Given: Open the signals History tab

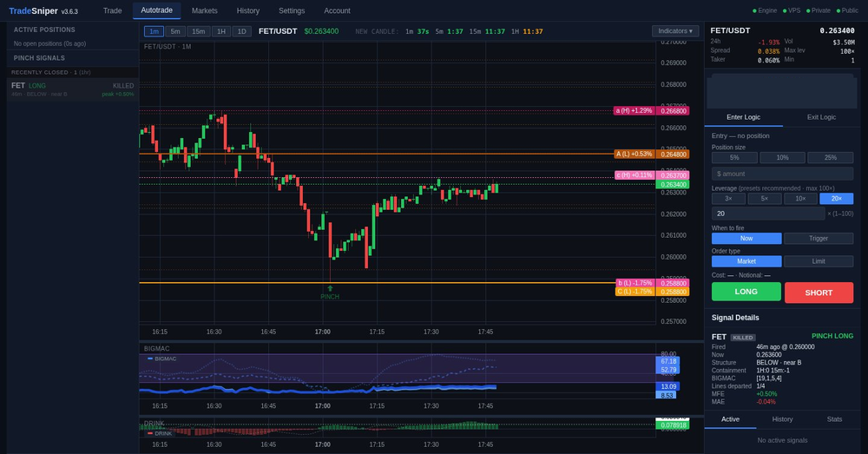Looking at the screenshot, I should [782, 419].
